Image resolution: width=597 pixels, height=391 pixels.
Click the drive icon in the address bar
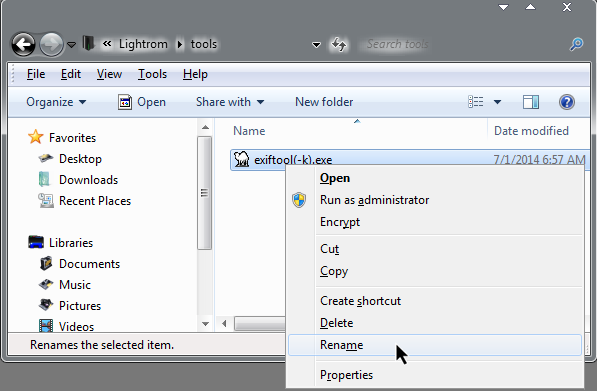(x=88, y=43)
